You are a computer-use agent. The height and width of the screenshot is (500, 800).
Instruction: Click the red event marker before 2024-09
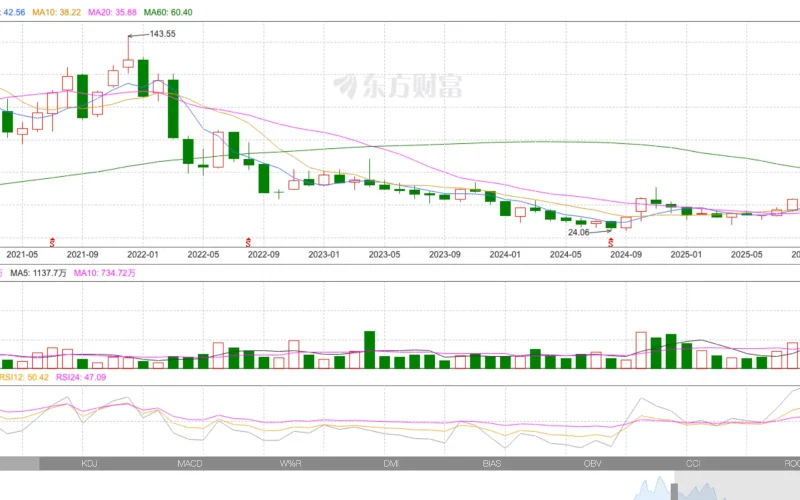(x=611, y=242)
